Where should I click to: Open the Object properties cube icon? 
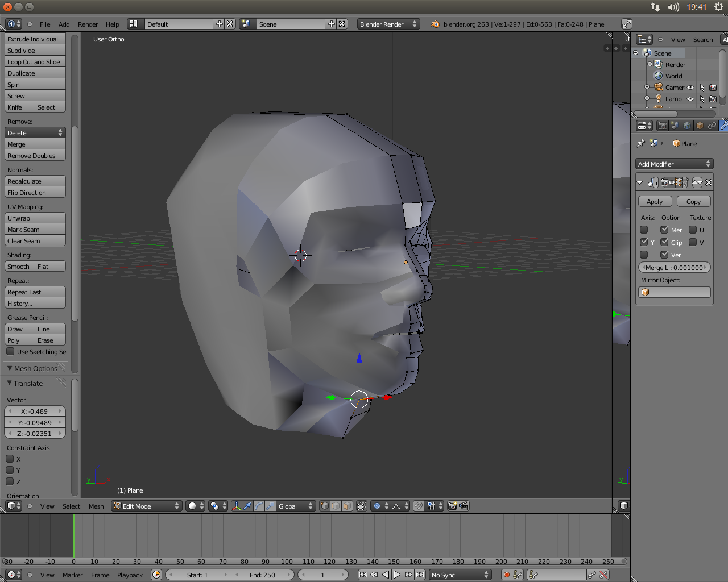click(x=700, y=126)
